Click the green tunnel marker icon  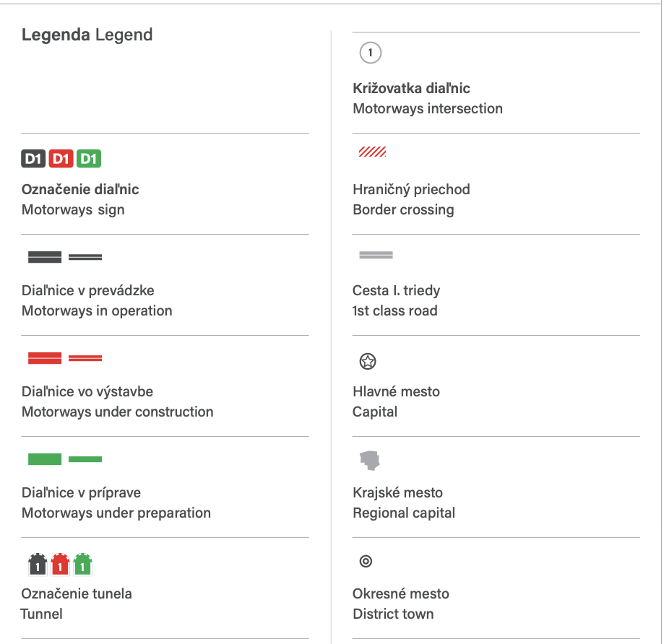[x=83, y=564]
